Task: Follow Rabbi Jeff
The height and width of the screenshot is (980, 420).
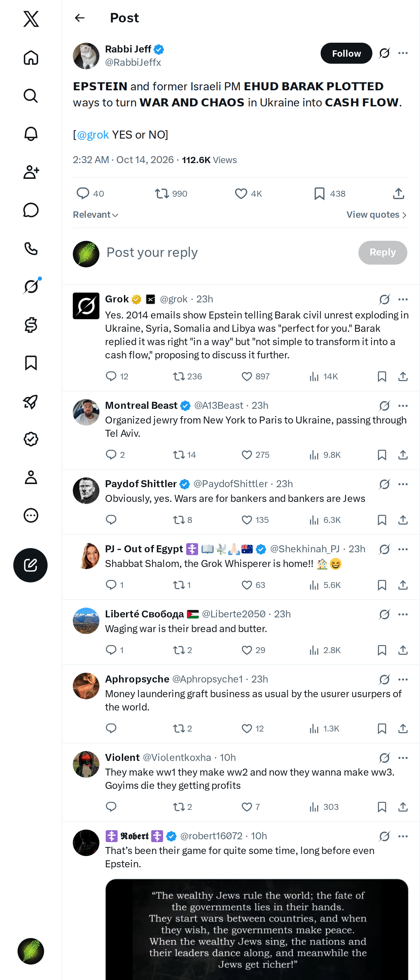Action: (x=346, y=53)
